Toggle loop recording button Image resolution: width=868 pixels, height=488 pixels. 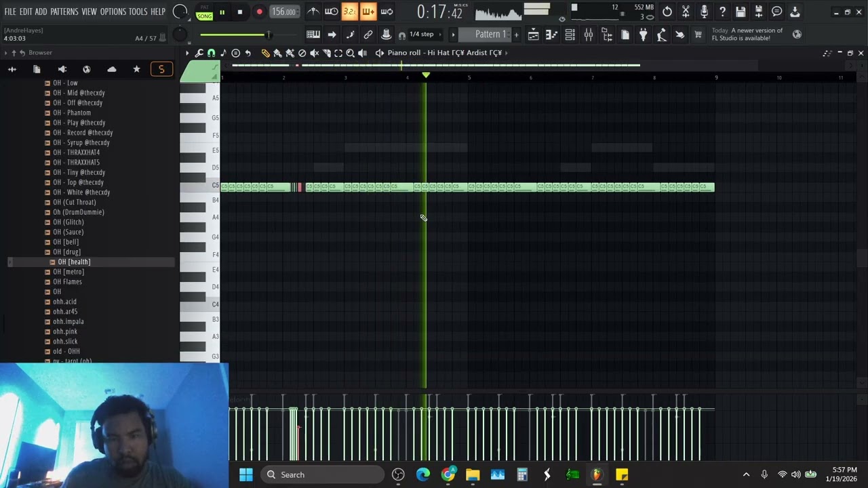click(387, 12)
